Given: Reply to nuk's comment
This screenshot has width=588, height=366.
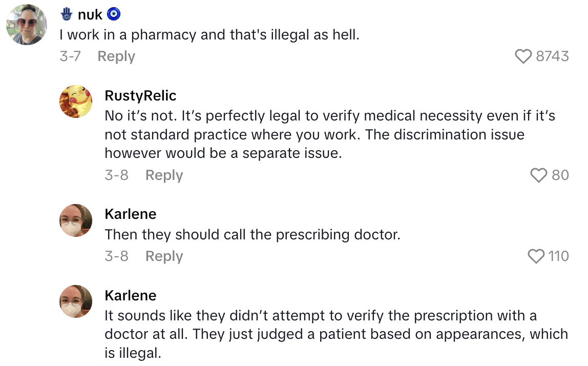Looking at the screenshot, I should [116, 56].
